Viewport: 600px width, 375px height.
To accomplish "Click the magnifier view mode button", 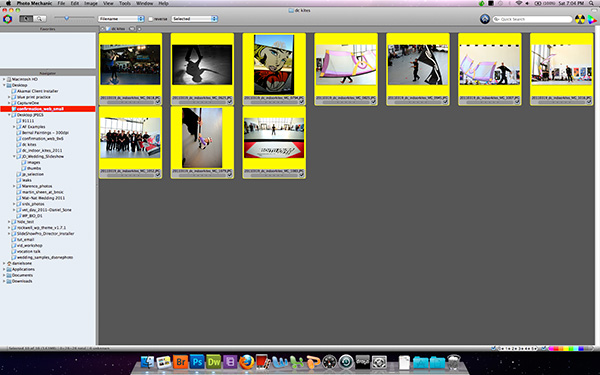I will (40, 18).
